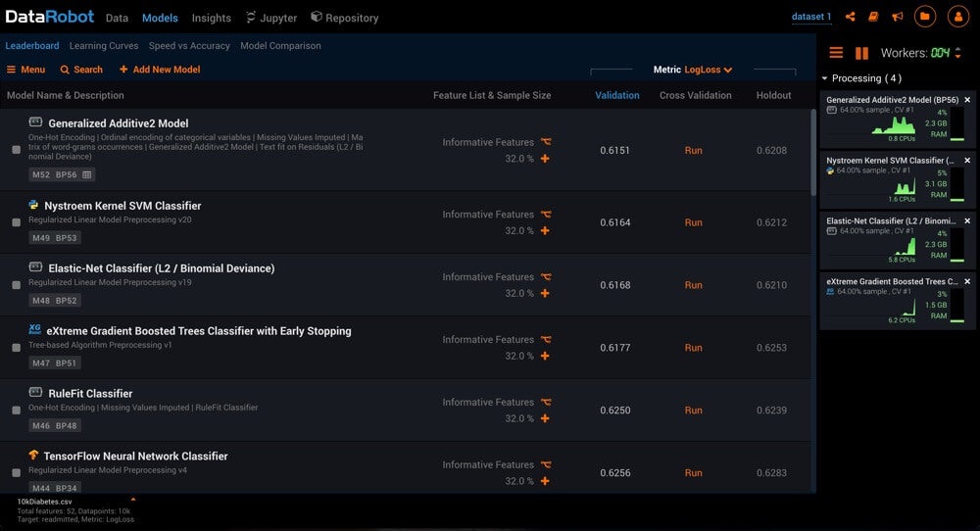Viewport: 980px width, 531px height.
Task: Go to the Data tab
Action: [x=117, y=18]
